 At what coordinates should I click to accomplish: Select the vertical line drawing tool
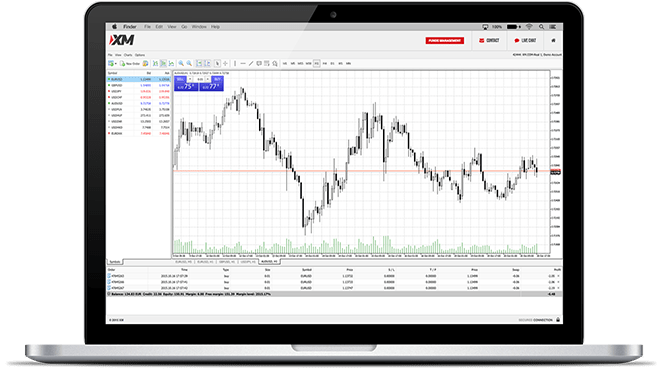click(235, 64)
